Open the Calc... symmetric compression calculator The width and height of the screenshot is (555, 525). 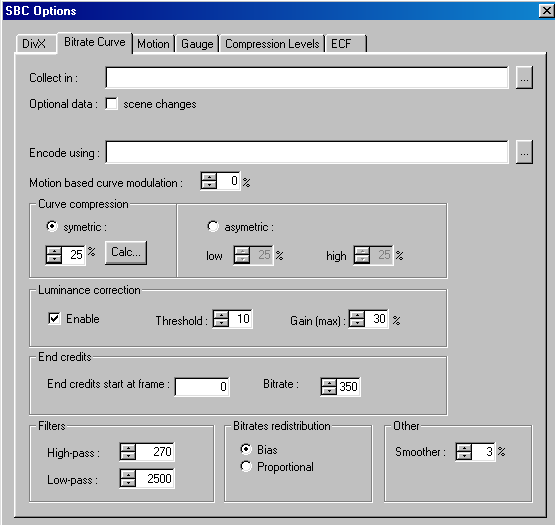[126, 252]
